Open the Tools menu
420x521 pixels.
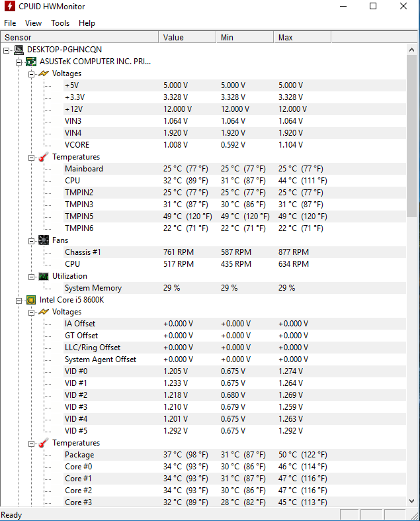(x=60, y=23)
